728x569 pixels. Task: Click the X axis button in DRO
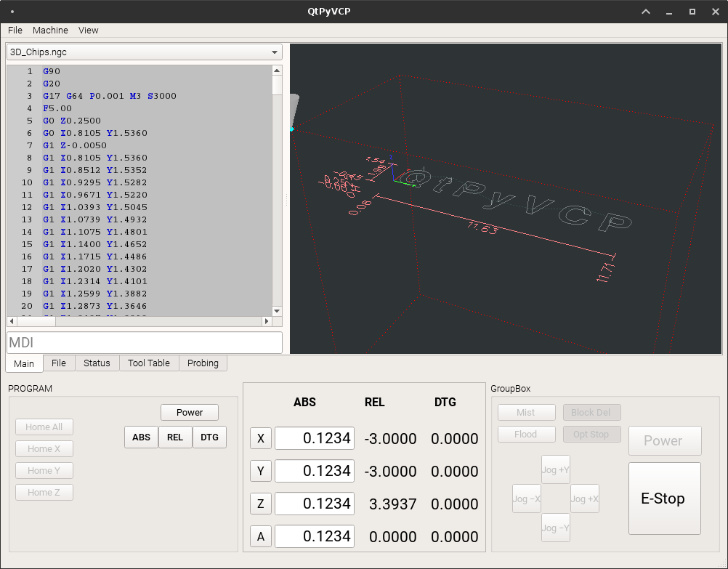tap(260, 438)
